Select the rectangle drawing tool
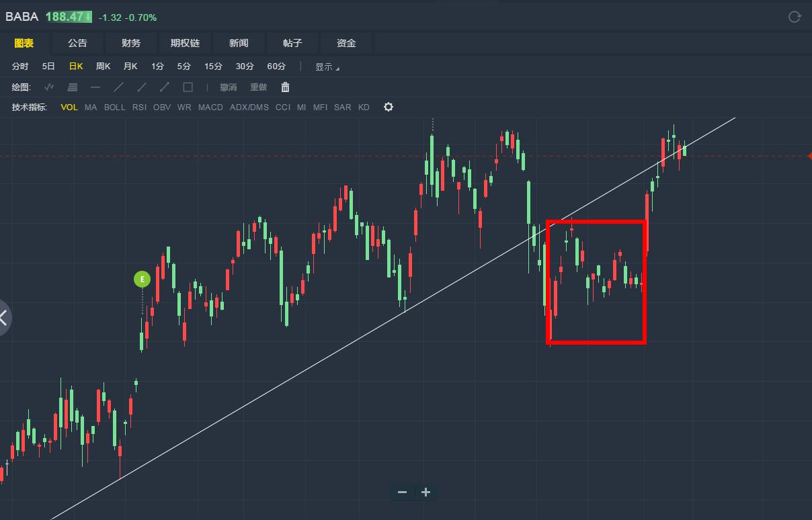Viewport: 812px width, 520px height. click(188, 87)
